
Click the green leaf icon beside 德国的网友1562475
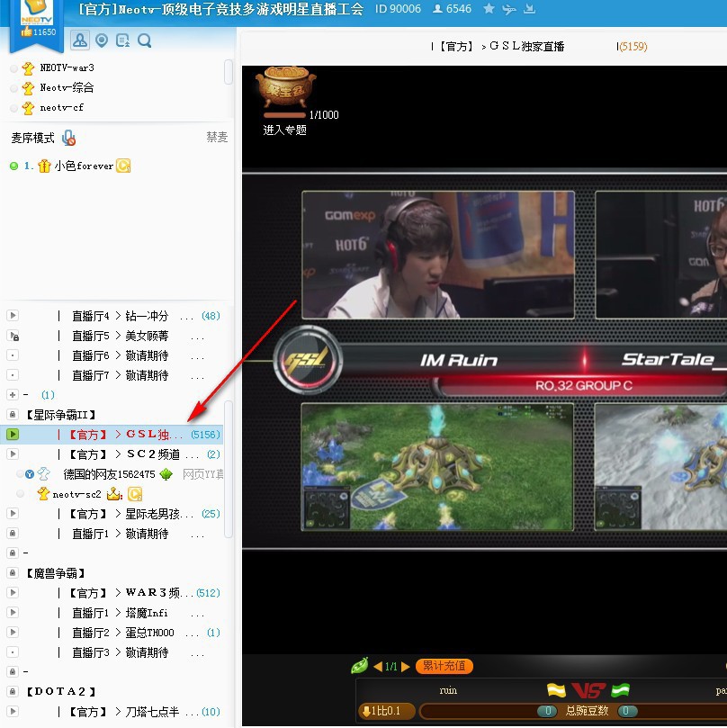[166, 474]
